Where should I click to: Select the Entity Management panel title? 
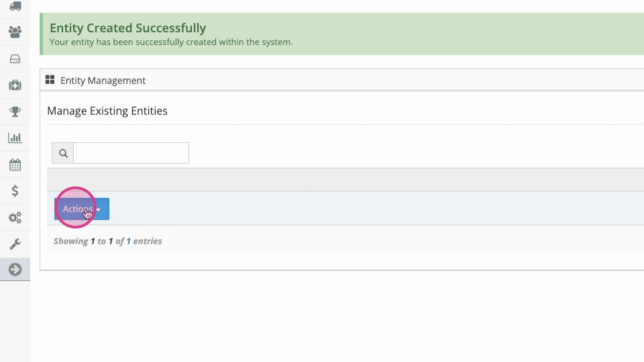(103, 80)
